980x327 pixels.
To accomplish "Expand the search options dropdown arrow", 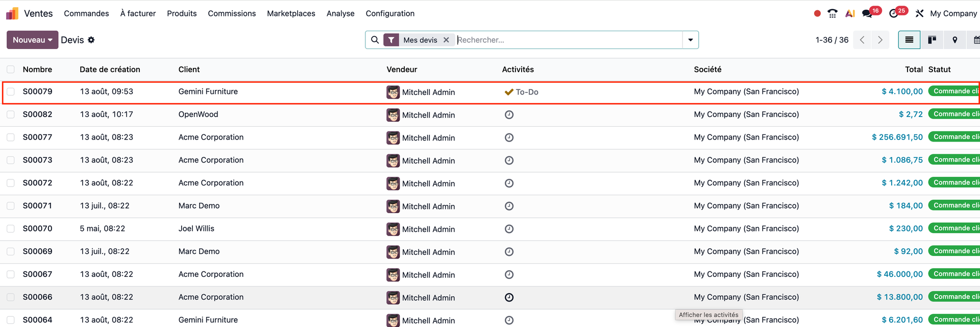I will coord(691,40).
